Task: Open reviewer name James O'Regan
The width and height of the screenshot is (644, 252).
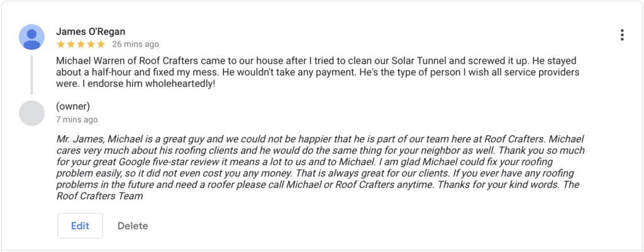Action: coord(91,31)
